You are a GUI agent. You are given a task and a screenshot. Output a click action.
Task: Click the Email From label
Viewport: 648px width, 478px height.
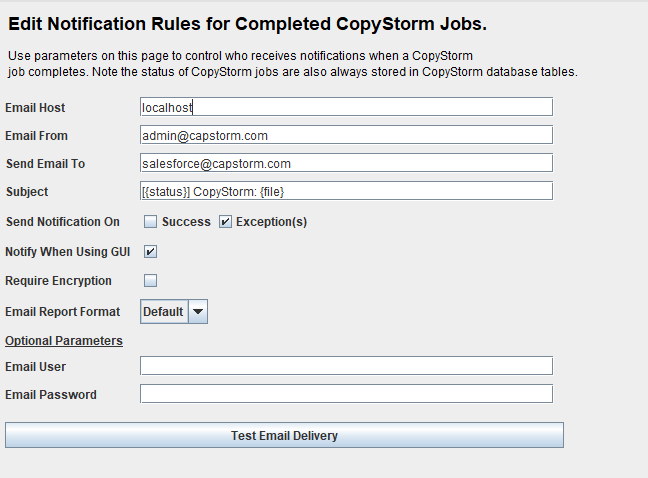(x=36, y=136)
